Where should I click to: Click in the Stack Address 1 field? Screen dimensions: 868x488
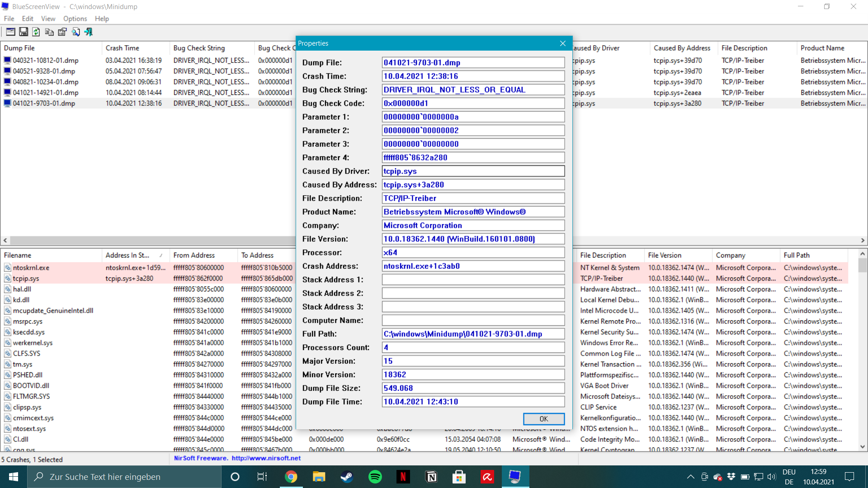pos(473,279)
